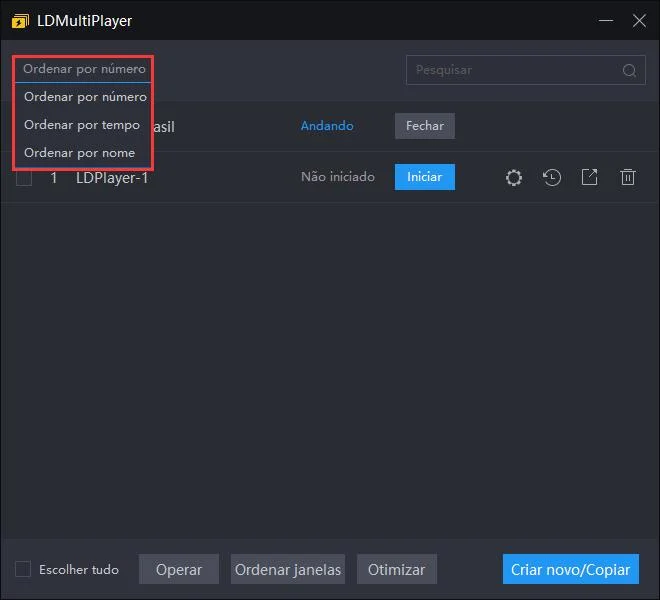Click the LDMultiPlayer title text

[x=85, y=21]
